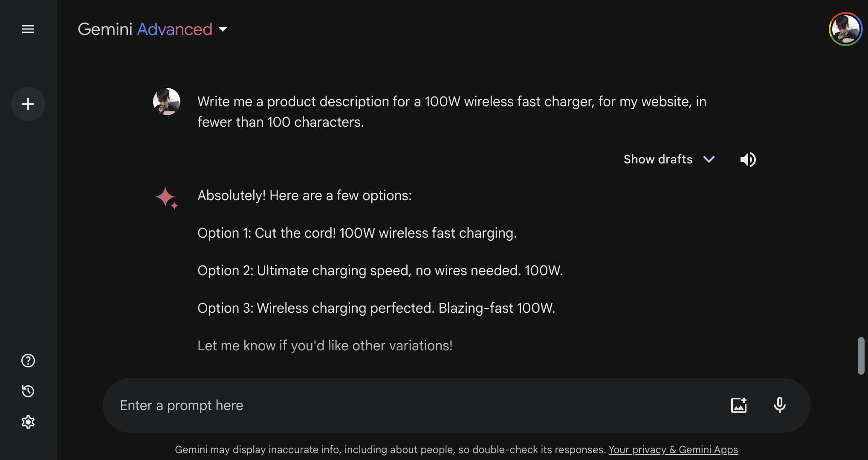Open the hamburger main menu
The width and height of the screenshot is (868, 460).
click(28, 29)
